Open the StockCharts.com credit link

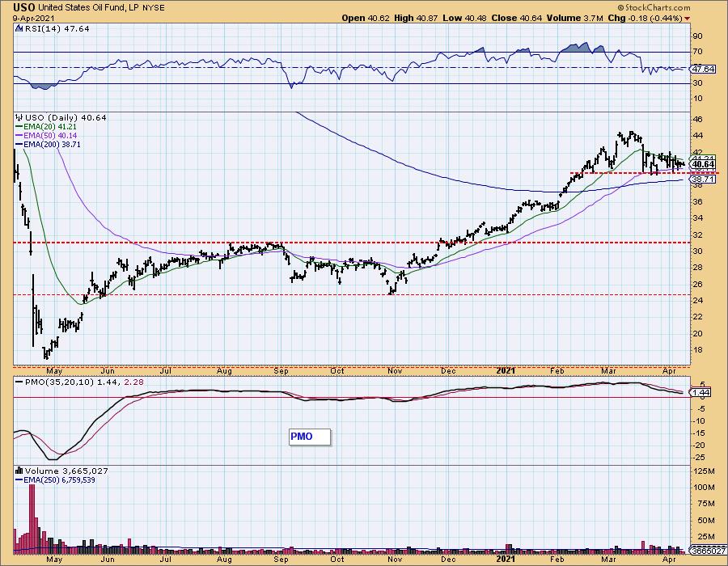[654, 7]
